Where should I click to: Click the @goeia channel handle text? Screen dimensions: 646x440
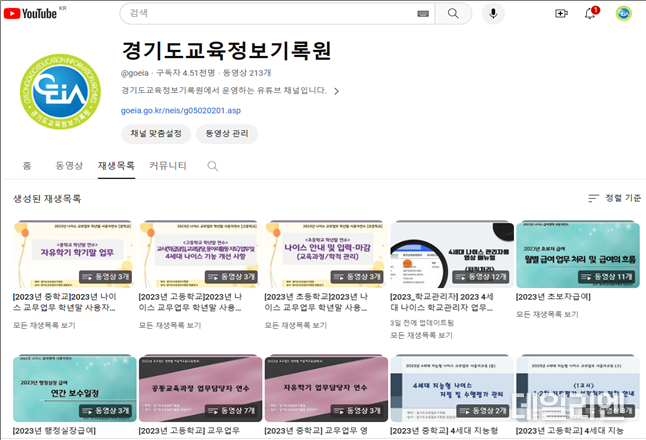click(x=135, y=73)
